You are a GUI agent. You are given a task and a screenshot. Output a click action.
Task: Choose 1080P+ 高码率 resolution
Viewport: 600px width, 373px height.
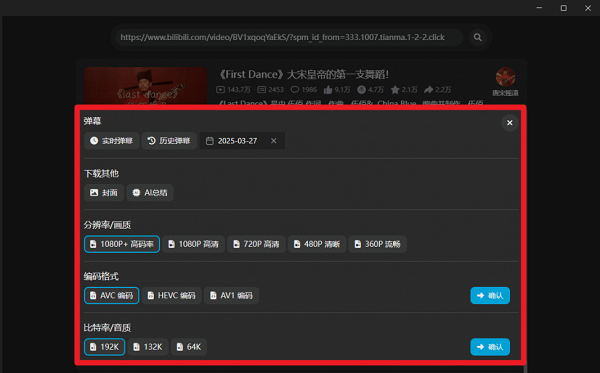click(x=122, y=244)
